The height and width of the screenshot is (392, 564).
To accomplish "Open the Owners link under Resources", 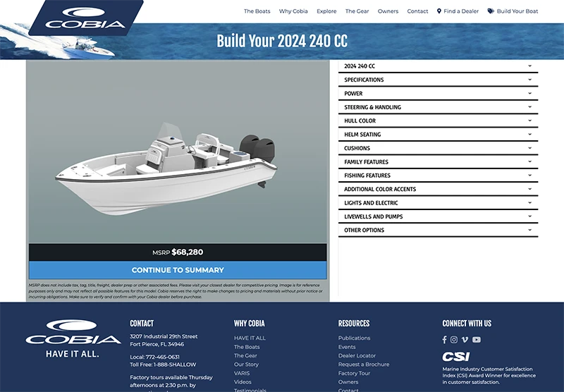I will 348,382.
